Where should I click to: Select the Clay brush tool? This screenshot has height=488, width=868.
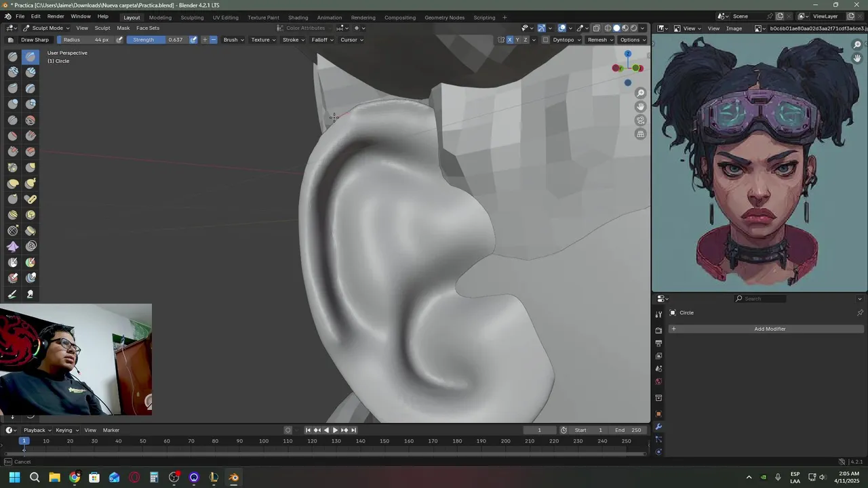[x=13, y=73]
